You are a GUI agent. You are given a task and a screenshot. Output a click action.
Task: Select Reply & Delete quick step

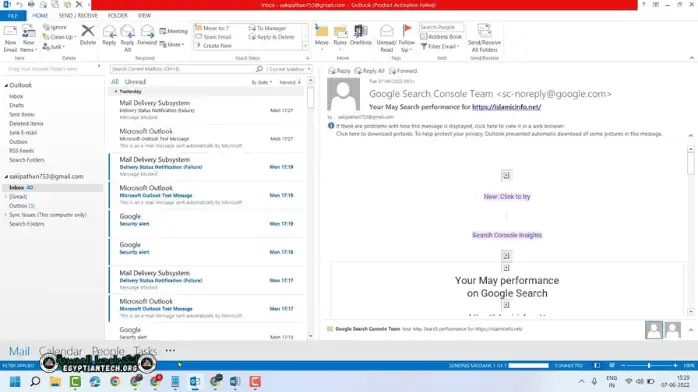tap(272, 37)
